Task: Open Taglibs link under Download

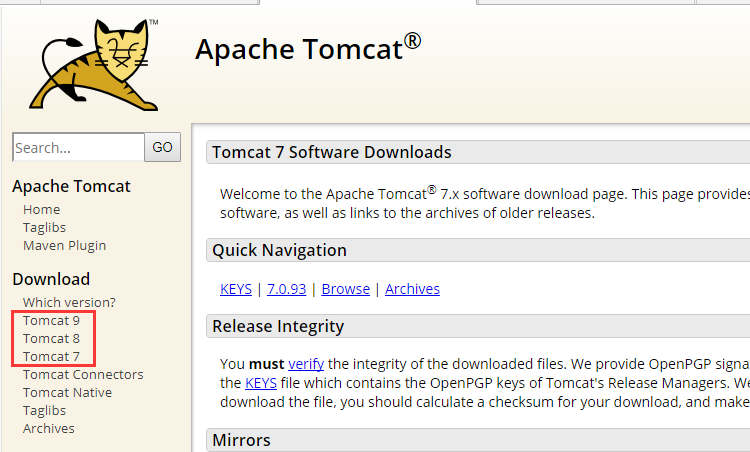Action: [44, 411]
